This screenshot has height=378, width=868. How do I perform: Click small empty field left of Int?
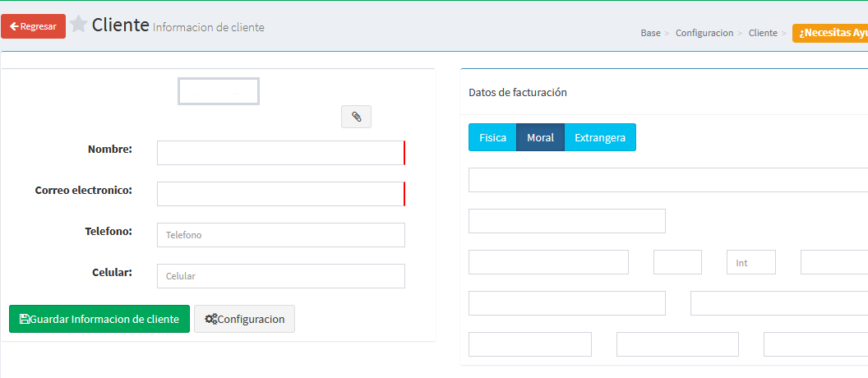pos(677,263)
